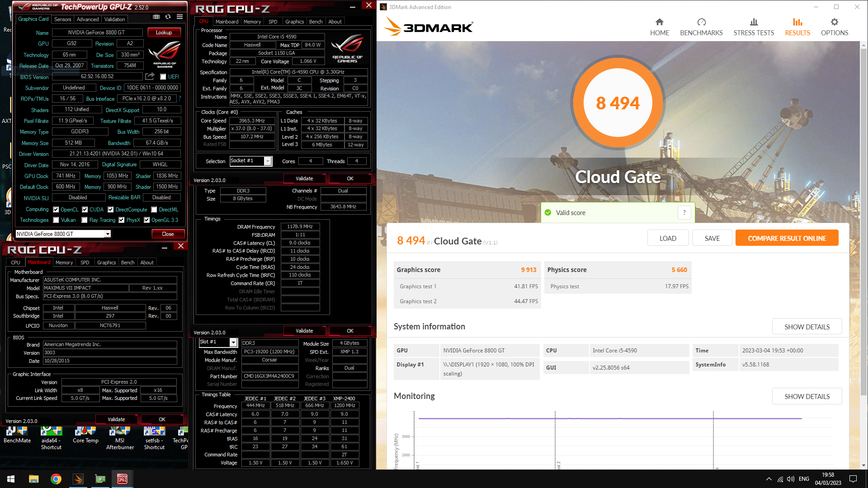Toggle the Vulkan checkbox
The image size is (868, 488).
56,220
